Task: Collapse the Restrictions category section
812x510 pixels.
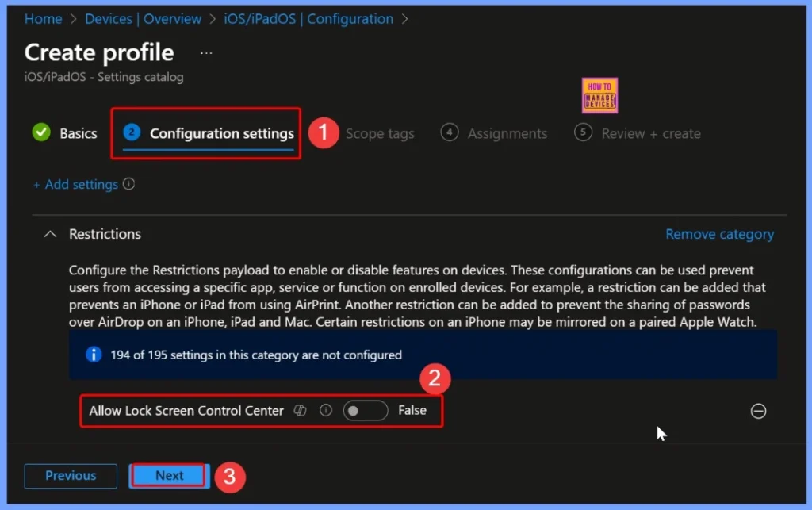Action: (x=49, y=233)
